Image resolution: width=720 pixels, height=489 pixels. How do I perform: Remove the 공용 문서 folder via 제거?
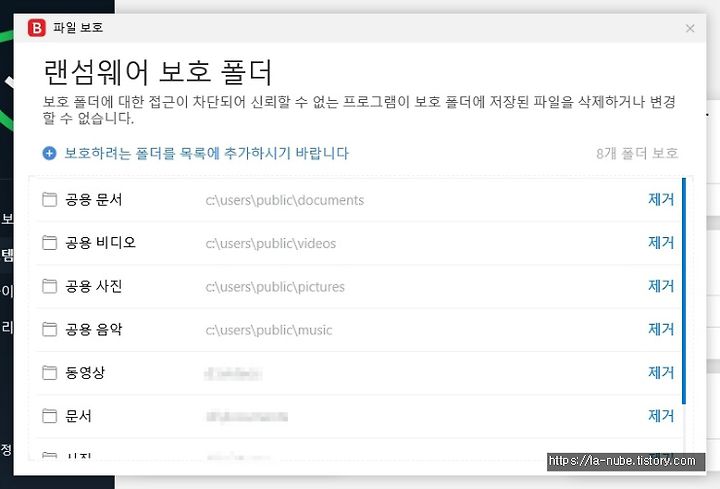[661, 199]
